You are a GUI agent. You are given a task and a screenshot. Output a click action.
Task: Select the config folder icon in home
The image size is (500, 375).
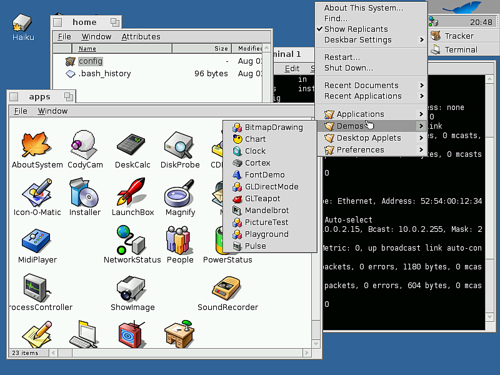click(x=70, y=61)
